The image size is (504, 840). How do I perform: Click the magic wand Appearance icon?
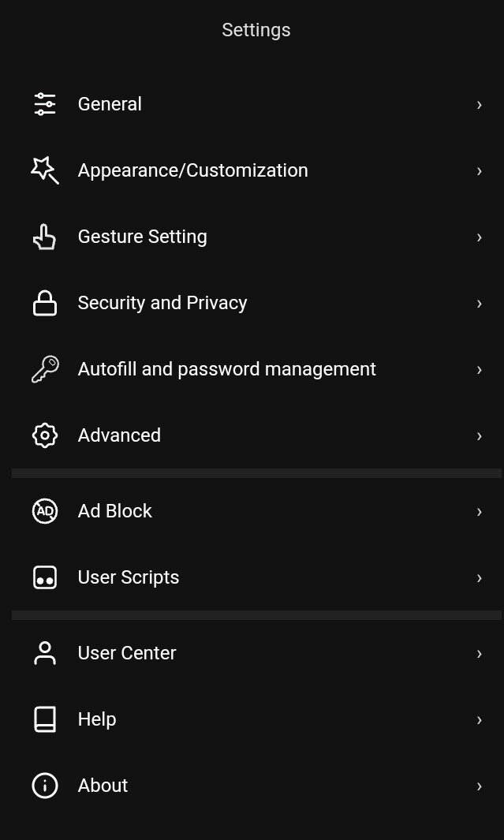click(45, 170)
